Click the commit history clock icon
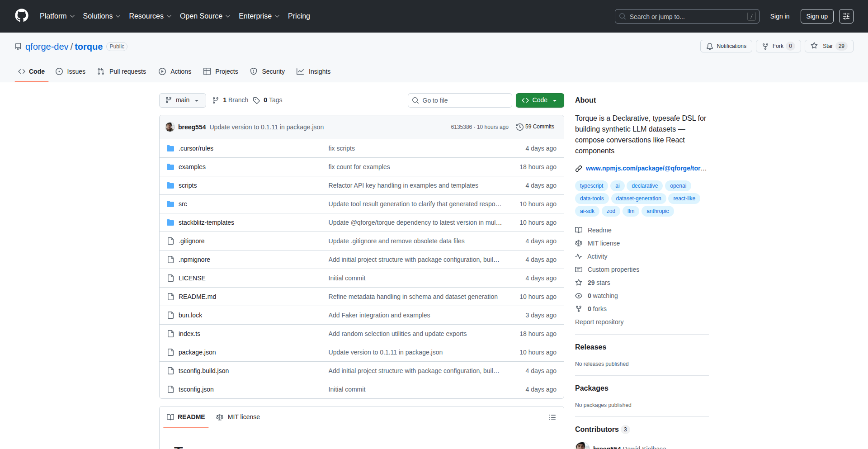Screen dimensions: 868x449 coord(520,127)
